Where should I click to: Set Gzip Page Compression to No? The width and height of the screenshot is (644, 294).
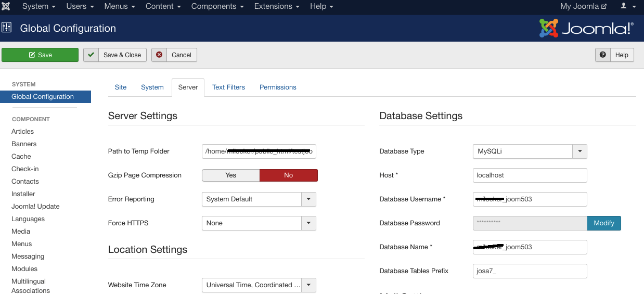coord(289,175)
